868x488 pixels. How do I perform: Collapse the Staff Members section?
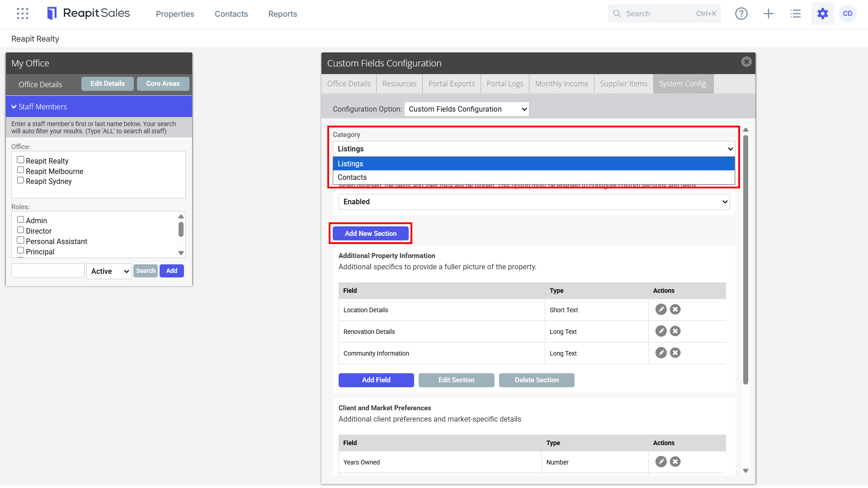click(99, 107)
